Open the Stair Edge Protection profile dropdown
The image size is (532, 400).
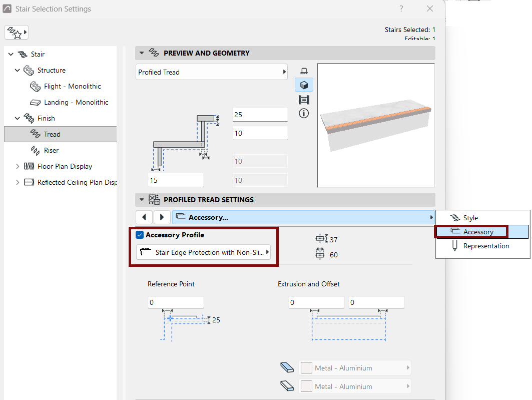tap(203, 252)
